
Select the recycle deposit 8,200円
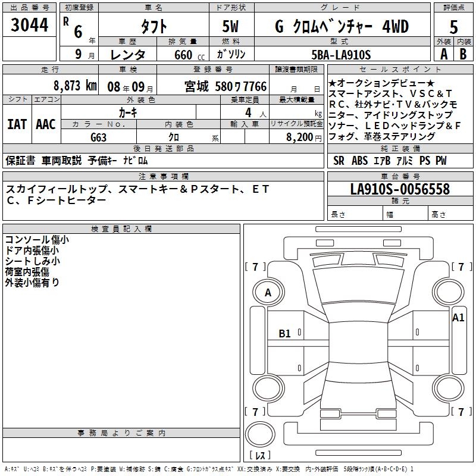304,137
